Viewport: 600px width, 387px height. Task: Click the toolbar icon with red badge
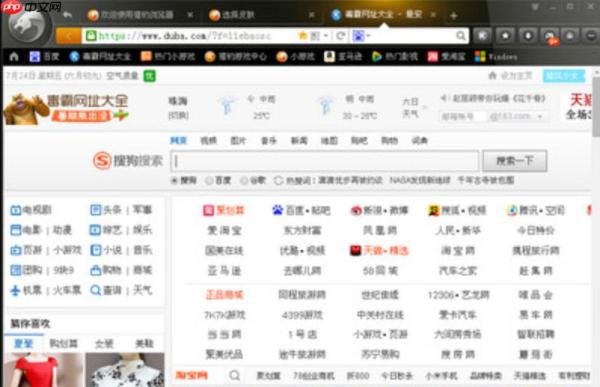550,36
